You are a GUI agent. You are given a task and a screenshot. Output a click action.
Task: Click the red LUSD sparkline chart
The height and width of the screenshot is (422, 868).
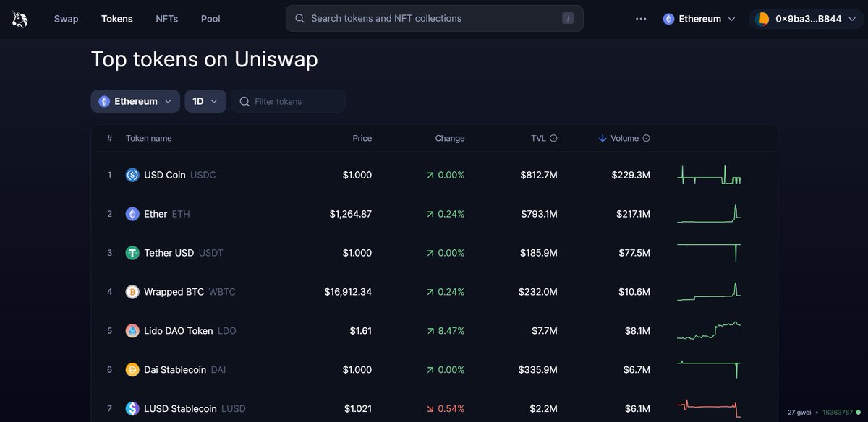(x=709, y=409)
